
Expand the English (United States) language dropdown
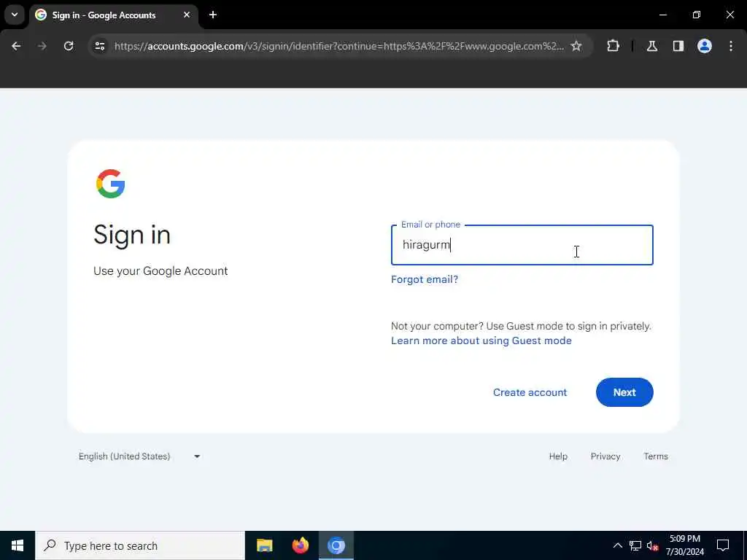pyautogui.click(x=139, y=456)
